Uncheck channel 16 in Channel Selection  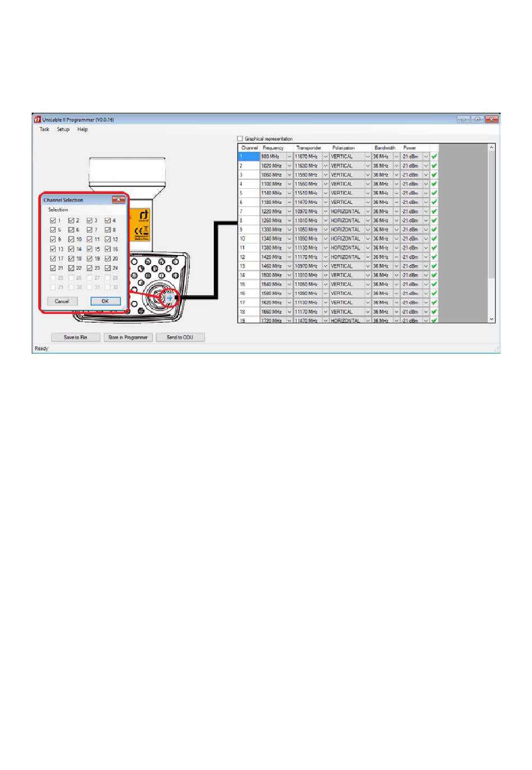108,249
